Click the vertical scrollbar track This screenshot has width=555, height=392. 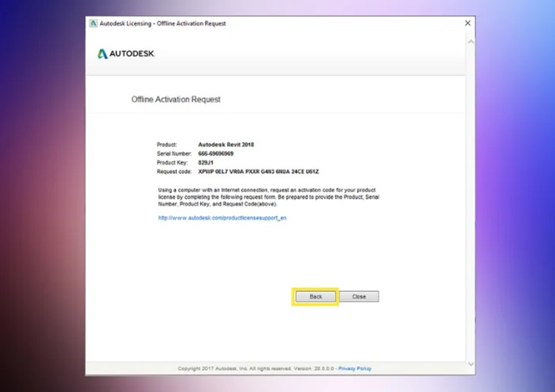point(471,208)
